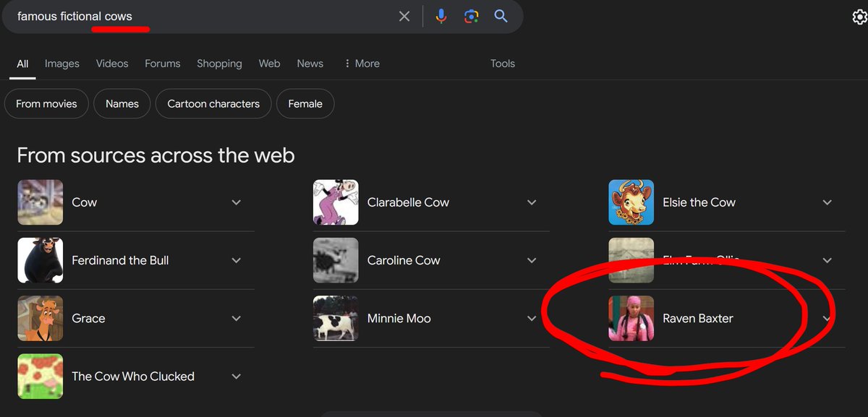Open The Cow Who Clucked thumbnail
The image size is (868, 417).
click(41, 376)
